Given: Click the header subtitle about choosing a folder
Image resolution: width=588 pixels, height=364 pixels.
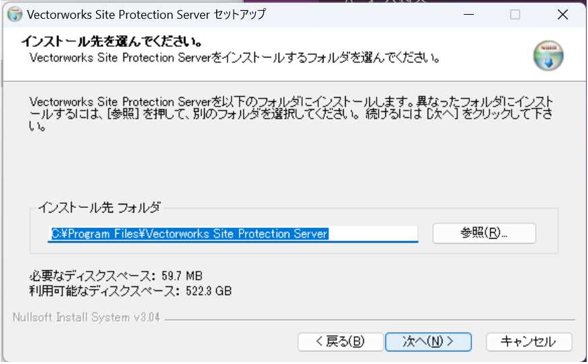Looking at the screenshot, I should (235, 58).
